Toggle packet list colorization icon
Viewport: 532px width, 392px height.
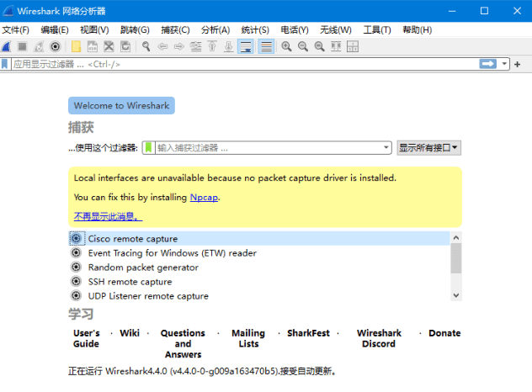pyautogui.click(x=266, y=46)
